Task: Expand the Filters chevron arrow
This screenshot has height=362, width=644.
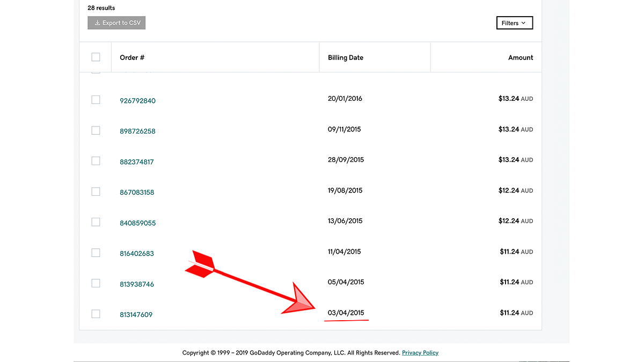Action: click(x=523, y=23)
